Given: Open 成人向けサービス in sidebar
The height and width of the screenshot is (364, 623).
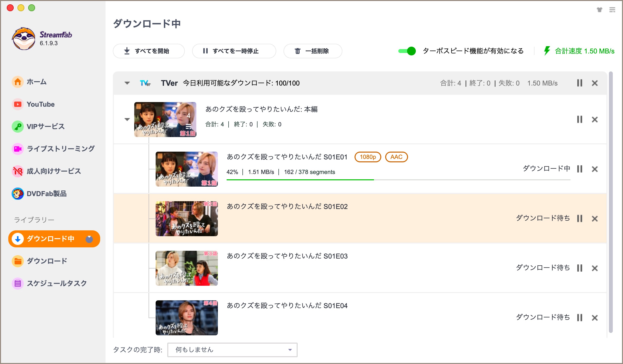Looking at the screenshot, I should click(x=46, y=171).
